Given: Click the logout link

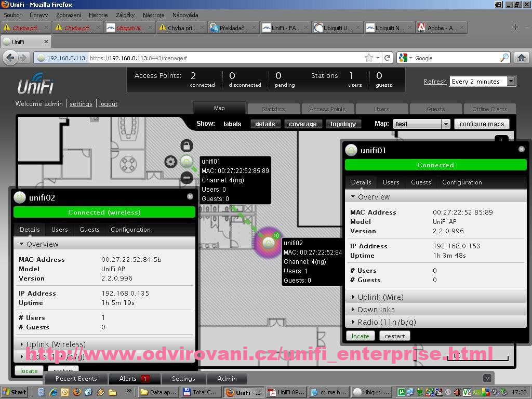Looking at the screenshot, I should [x=108, y=104].
